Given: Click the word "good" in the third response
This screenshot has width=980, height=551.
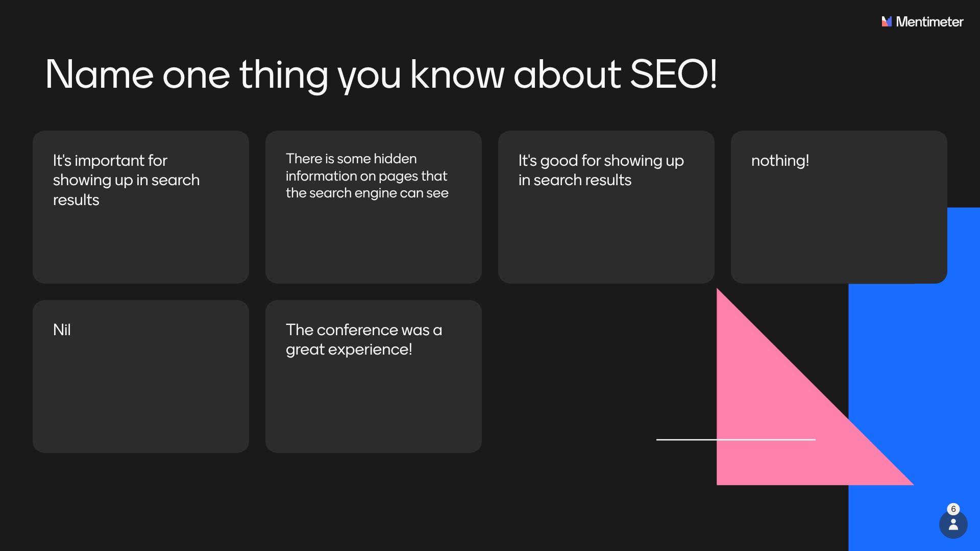Looking at the screenshot, I should 559,161.
